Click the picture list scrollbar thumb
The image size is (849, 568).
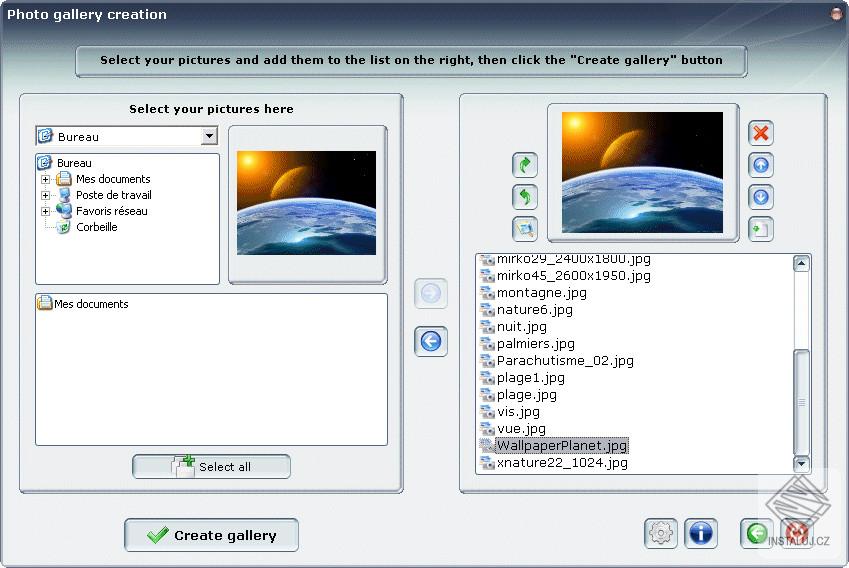coord(801,402)
